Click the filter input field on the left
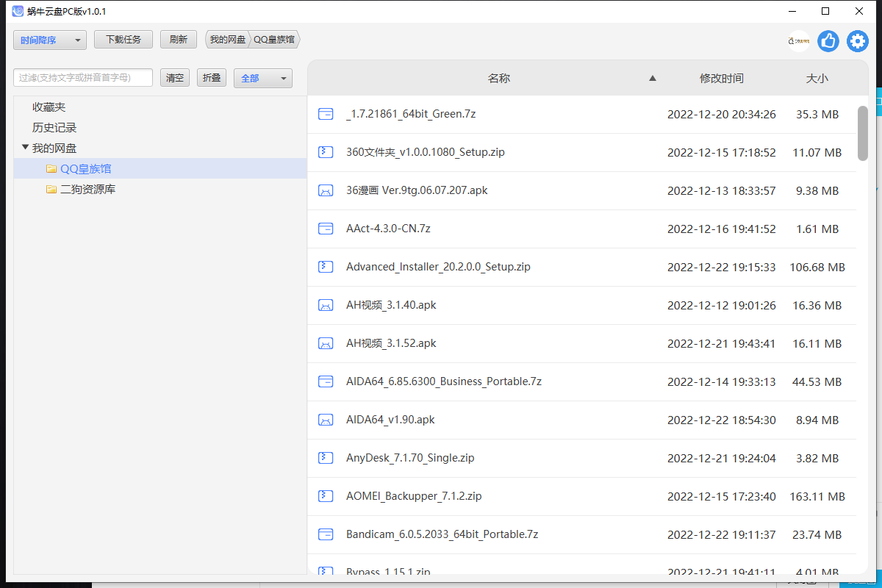 click(82, 76)
